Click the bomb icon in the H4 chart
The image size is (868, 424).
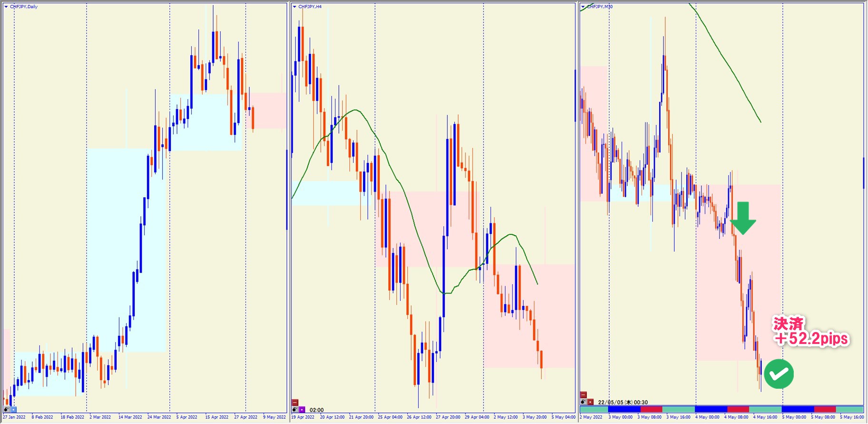pyautogui.click(x=295, y=409)
